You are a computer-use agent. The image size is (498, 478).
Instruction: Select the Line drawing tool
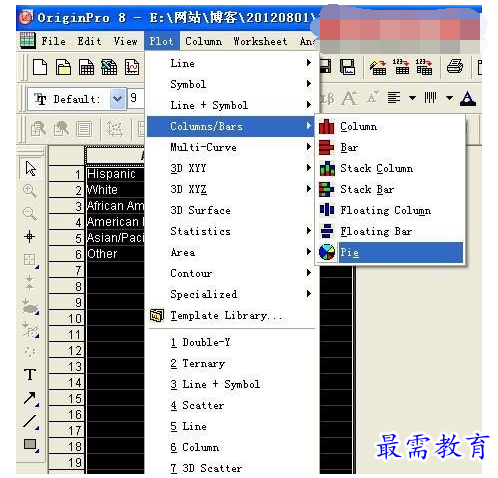click(30, 422)
